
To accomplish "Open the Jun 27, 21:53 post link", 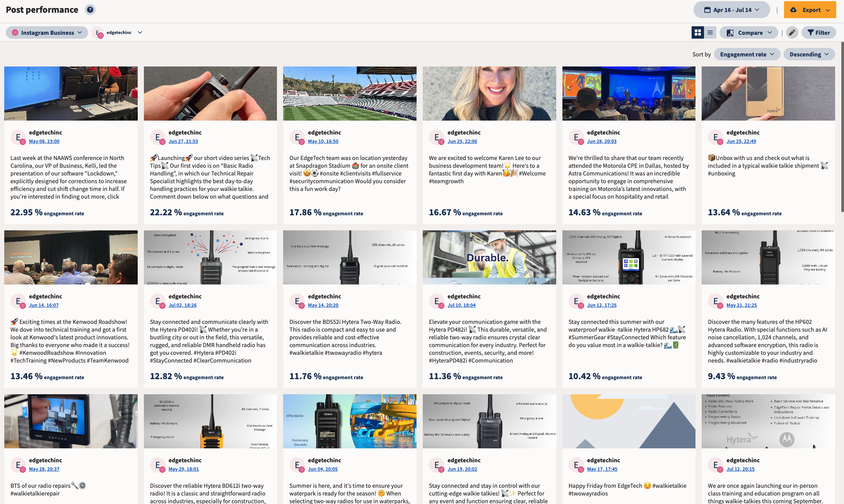I will point(183,141).
